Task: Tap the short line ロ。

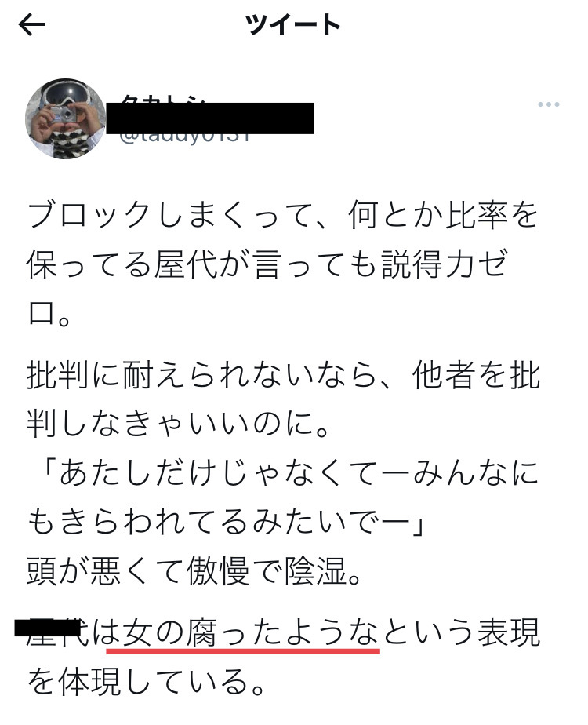Action: (49, 313)
